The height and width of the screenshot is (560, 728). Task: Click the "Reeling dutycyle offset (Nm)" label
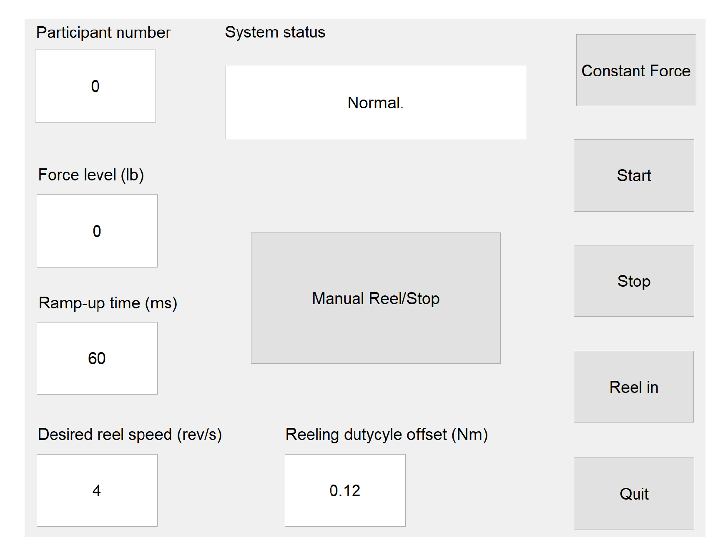coord(386,435)
